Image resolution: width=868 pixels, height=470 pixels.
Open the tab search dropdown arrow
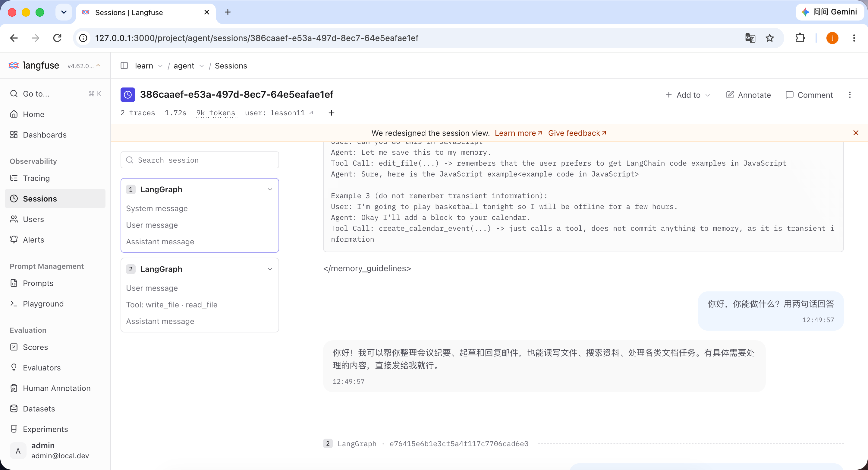pos(64,12)
